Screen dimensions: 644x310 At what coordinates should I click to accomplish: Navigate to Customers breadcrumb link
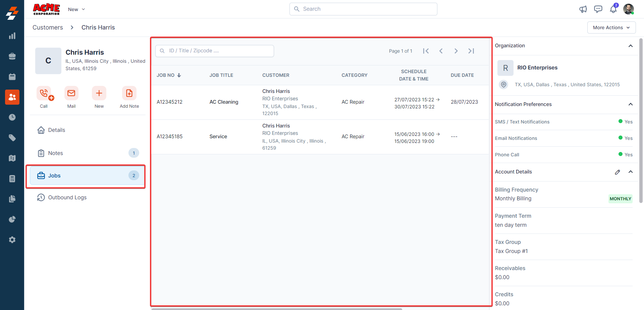48,28
